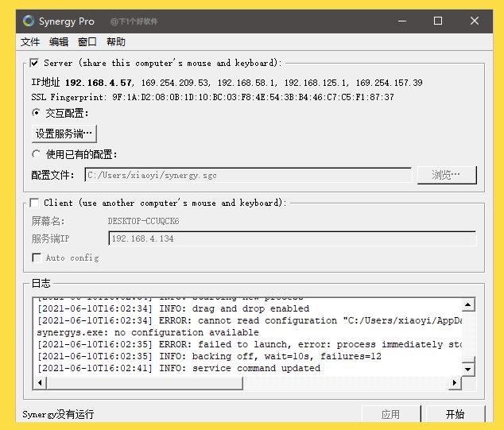Click the Synergy没有运行 status text

tap(58, 414)
